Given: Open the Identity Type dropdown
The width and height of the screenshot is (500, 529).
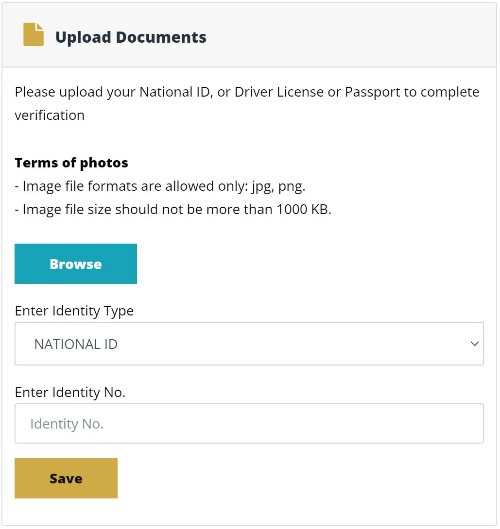Looking at the screenshot, I should (x=249, y=344).
